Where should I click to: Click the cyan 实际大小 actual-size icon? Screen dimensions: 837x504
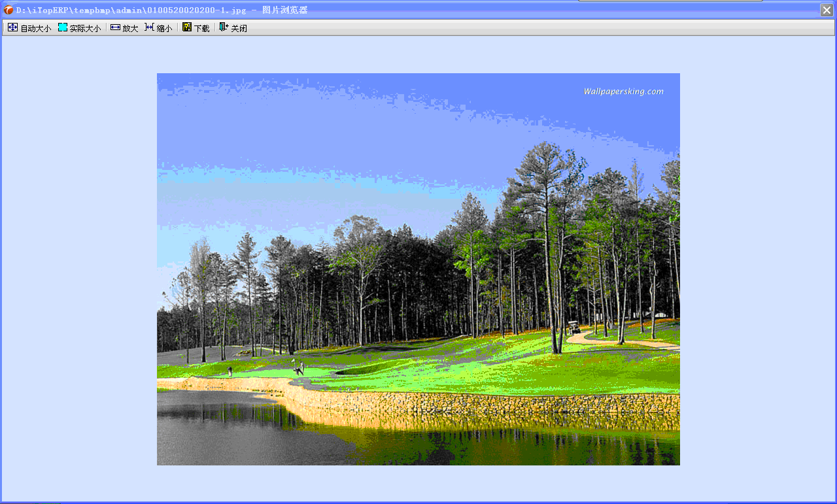click(63, 27)
